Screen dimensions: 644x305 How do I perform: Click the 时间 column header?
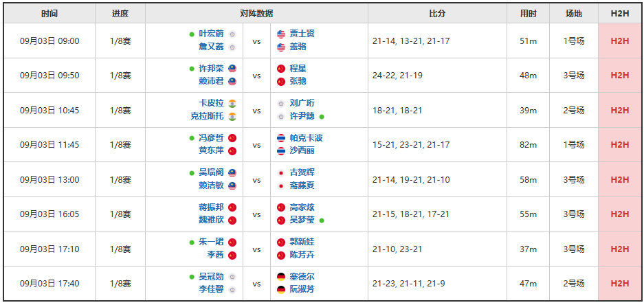coord(49,14)
